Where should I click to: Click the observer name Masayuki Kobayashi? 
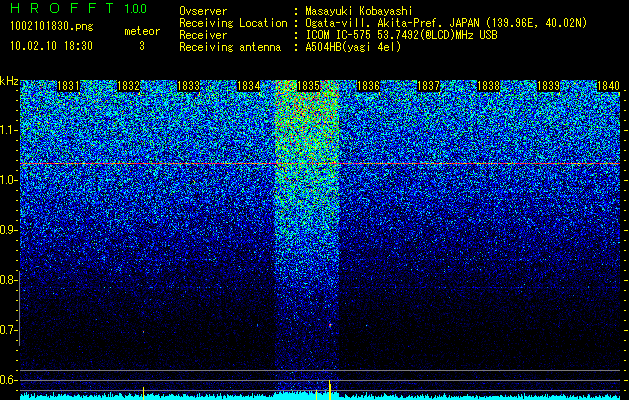tap(359, 11)
